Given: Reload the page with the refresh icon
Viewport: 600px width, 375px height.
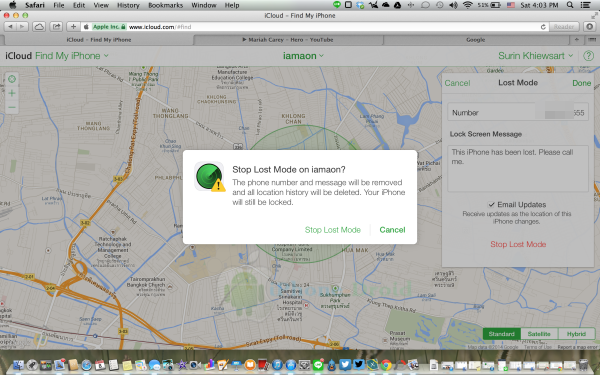Looking at the screenshot, I should click(543, 27).
